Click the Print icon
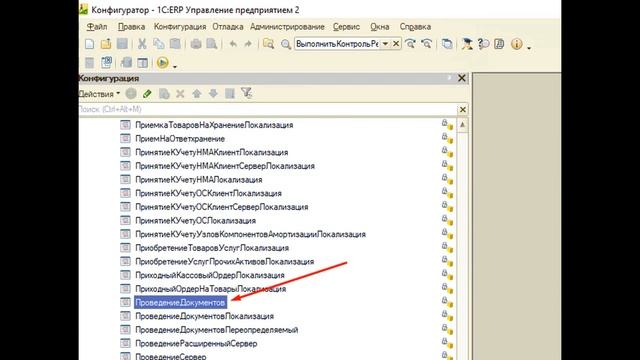 pos(196,44)
